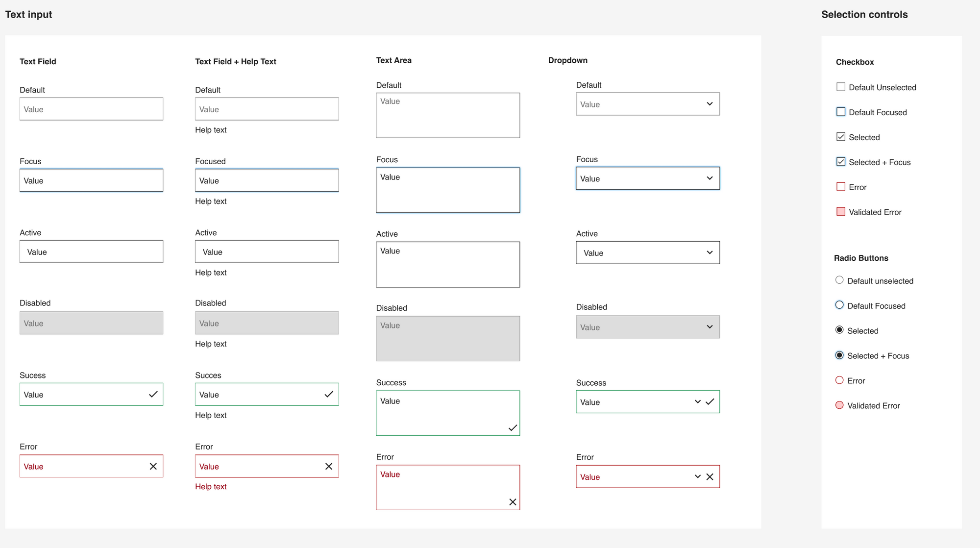Click the X icon in Dropdown Error
This screenshot has height=548, width=980.
[710, 476]
